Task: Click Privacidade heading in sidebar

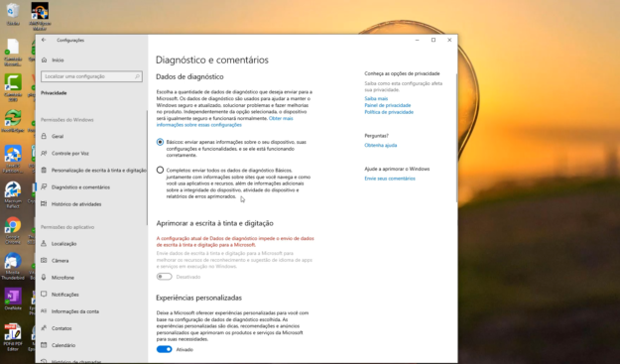Action: point(54,93)
